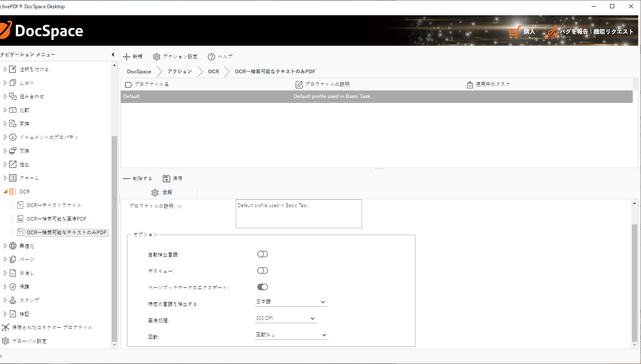Image resolution: width=641 pixels, height=364 pixels.
Task: Click the 削除する (Delete) button
Action: point(138,179)
